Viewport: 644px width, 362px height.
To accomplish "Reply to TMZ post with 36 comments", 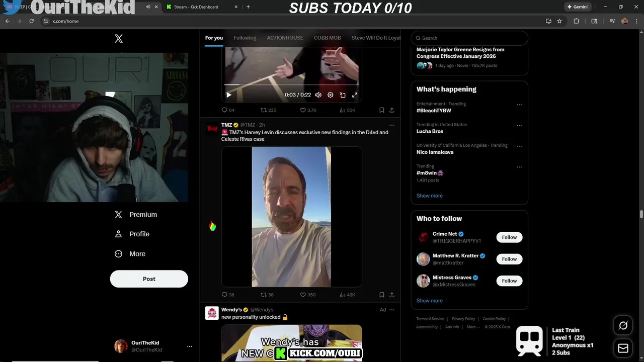I will tap(228, 295).
